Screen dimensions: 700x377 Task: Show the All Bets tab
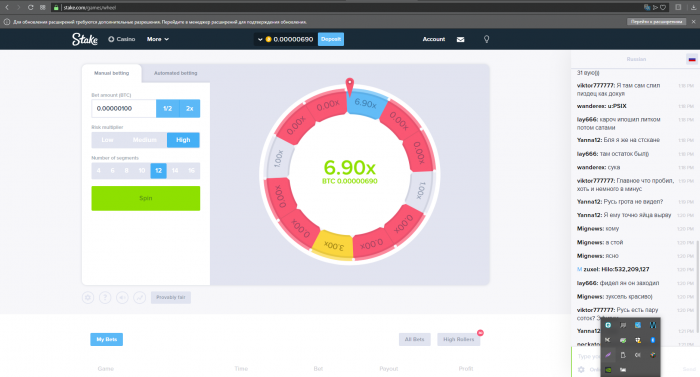point(414,339)
